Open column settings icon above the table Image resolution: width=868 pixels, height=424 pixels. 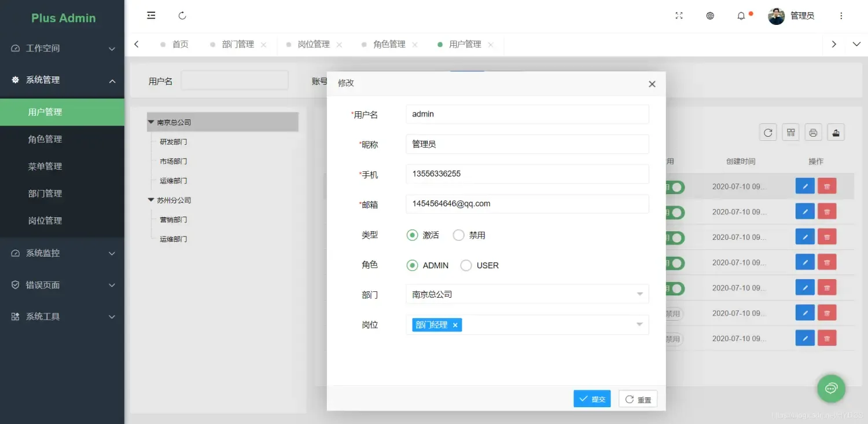coord(790,132)
